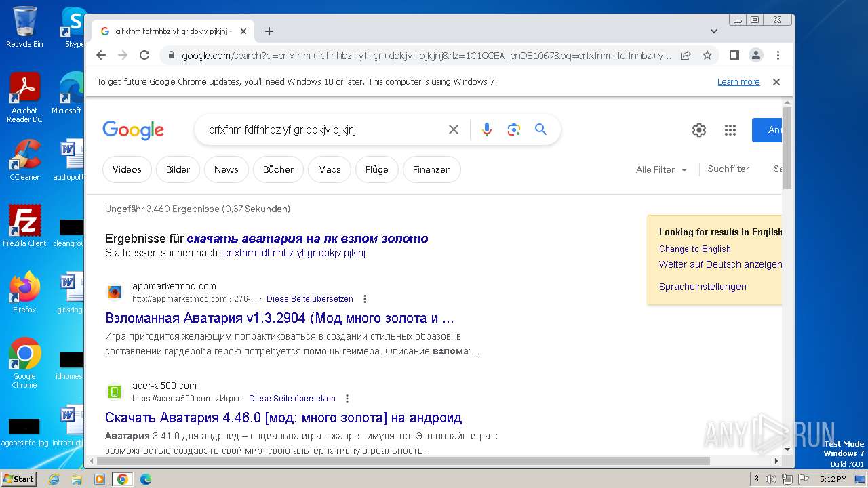Screen dimensions: 868x488
Task: Open Firefox desktop icon
Action: point(24,293)
